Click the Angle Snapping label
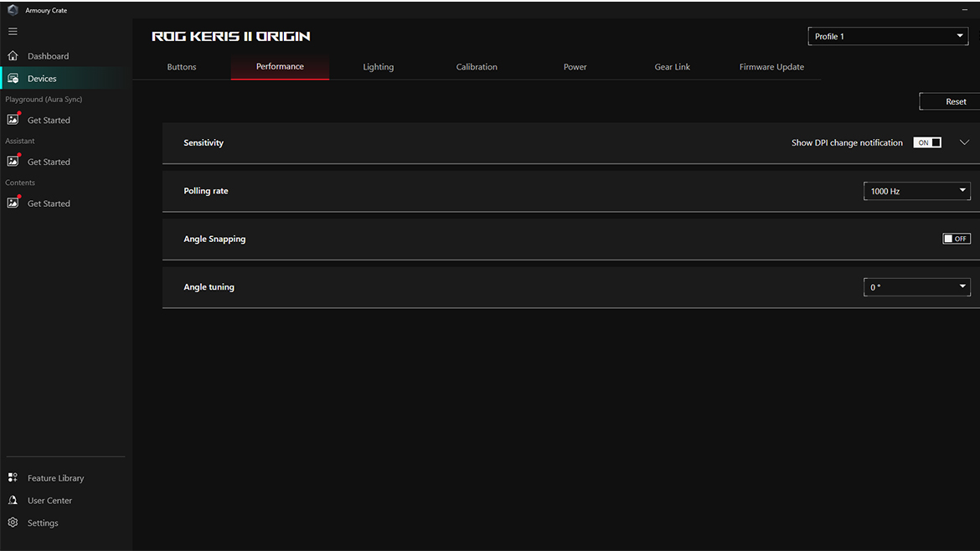980x551 pixels. pyautogui.click(x=214, y=239)
